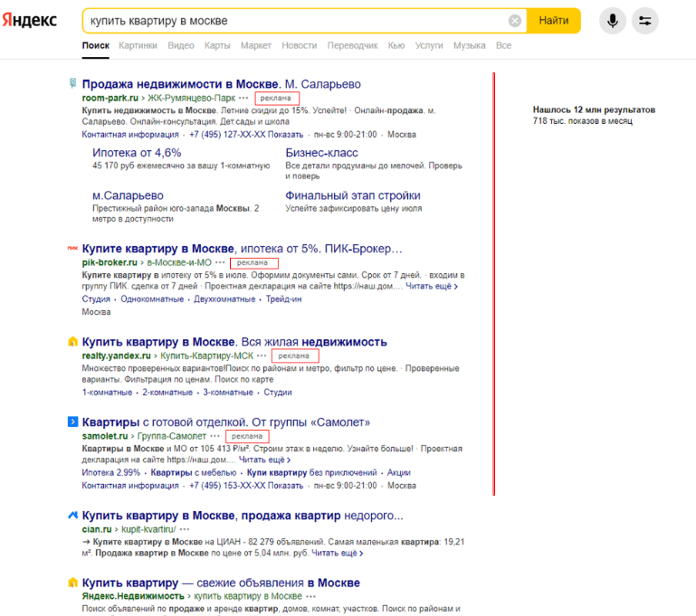Open search settings sliders icon

(x=644, y=21)
